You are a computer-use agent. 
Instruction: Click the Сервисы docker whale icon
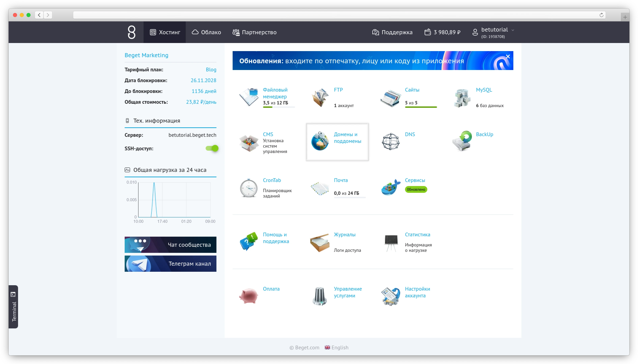coord(391,187)
